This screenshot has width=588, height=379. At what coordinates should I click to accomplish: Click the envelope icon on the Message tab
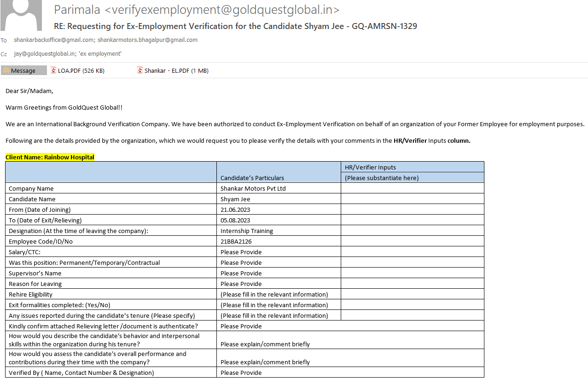click(x=6, y=70)
